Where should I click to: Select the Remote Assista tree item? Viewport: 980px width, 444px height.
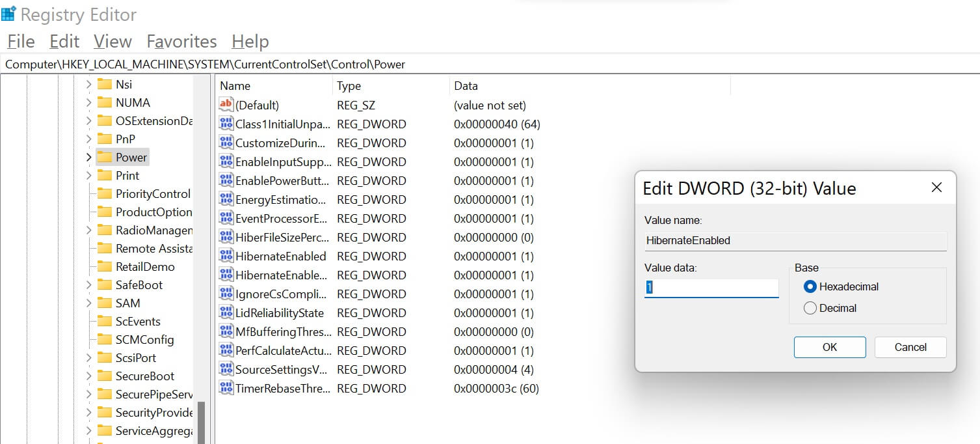pyautogui.click(x=154, y=248)
